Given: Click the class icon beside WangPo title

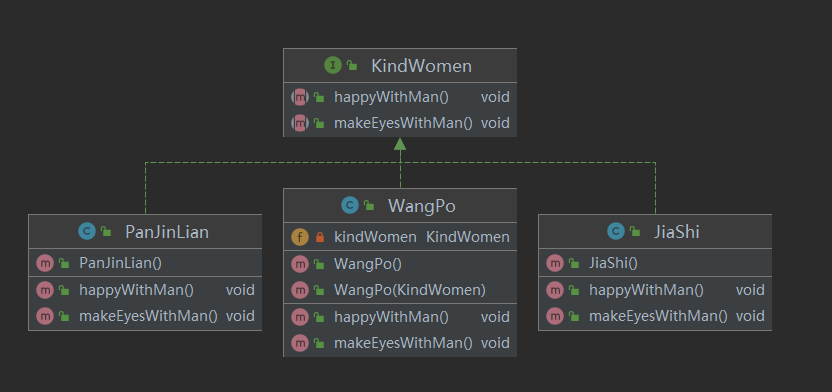Looking at the screenshot, I should click(350, 205).
